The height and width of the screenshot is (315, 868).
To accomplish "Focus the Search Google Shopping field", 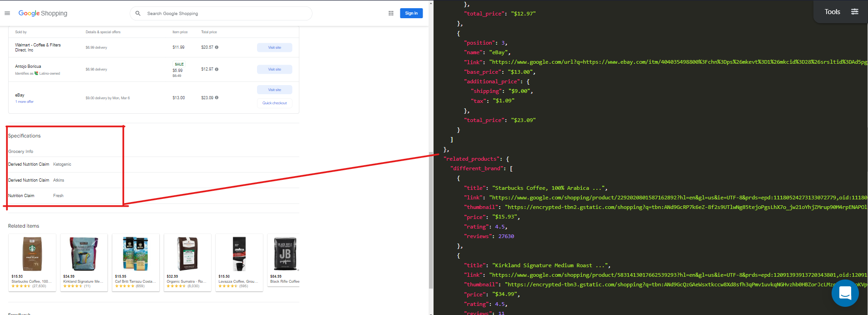I will [221, 13].
